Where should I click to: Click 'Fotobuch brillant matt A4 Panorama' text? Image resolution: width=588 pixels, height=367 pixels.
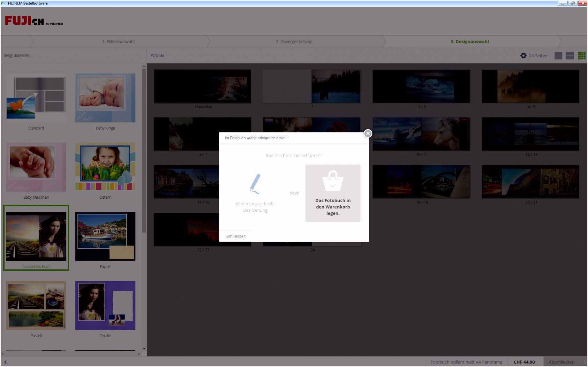click(x=466, y=362)
